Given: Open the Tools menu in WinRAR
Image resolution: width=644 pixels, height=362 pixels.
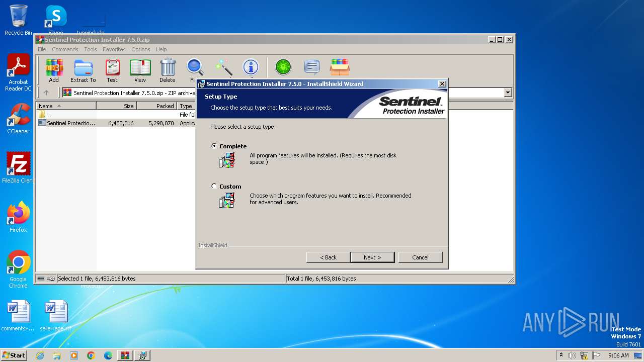Looking at the screenshot, I should (91, 49).
